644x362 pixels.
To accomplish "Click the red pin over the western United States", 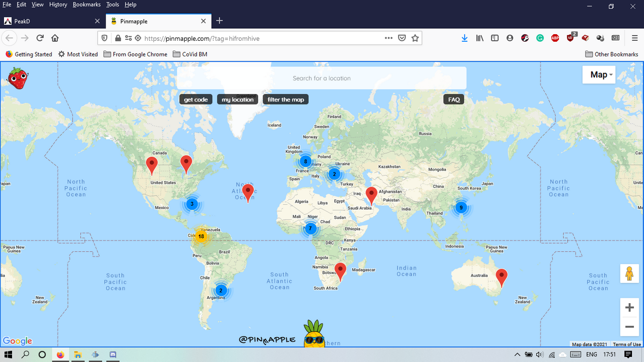I will click(x=151, y=165).
